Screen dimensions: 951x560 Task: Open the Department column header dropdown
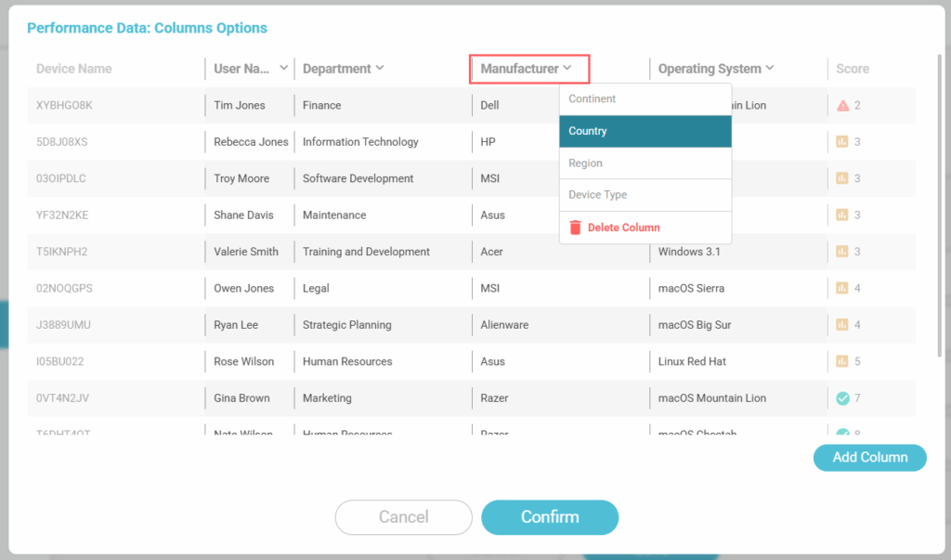coord(379,68)
